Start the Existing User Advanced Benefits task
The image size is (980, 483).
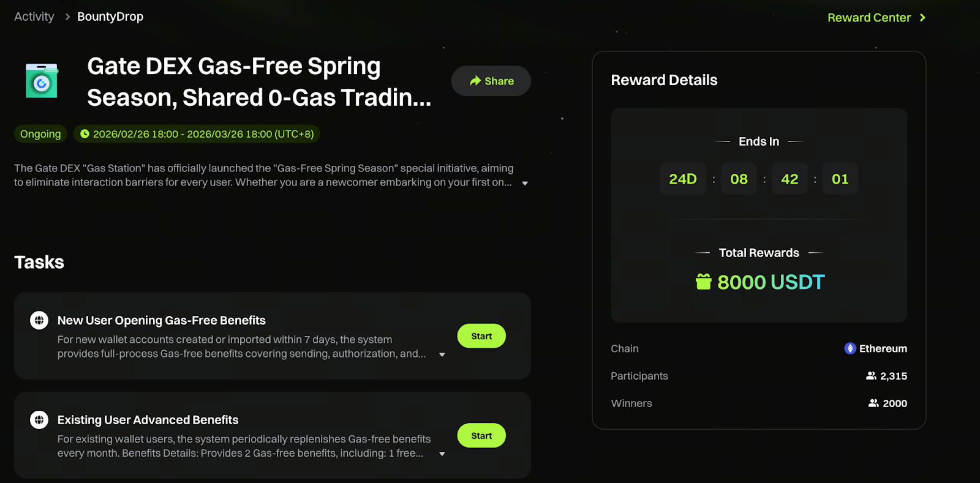(481, 435)
